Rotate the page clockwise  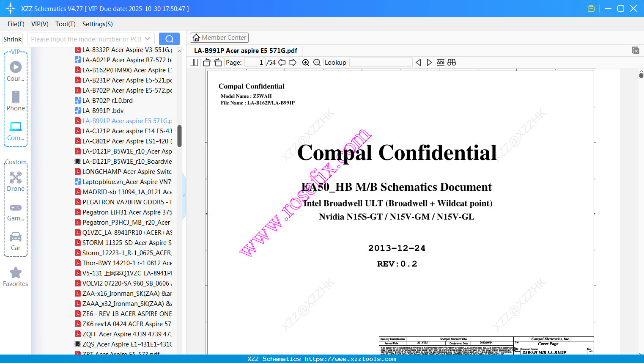[218, 63]
